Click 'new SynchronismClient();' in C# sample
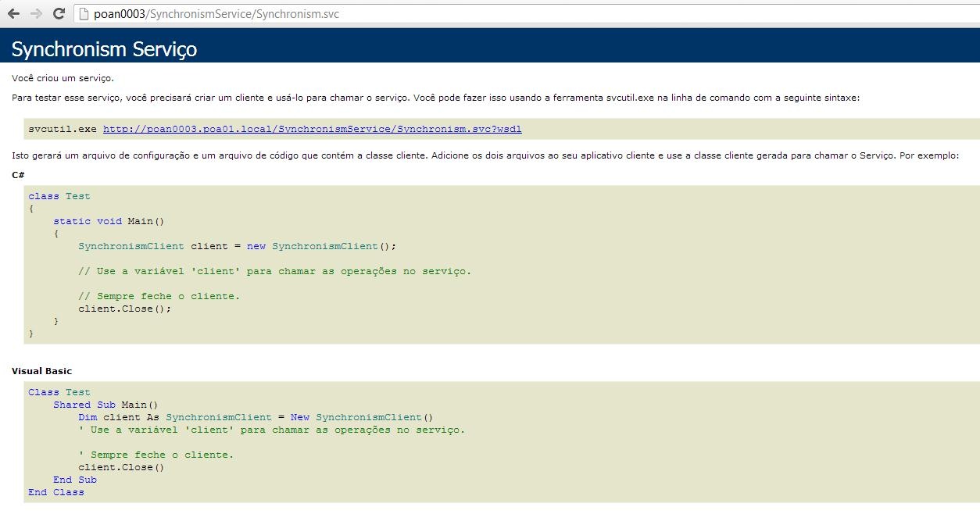Image resolution: width=980 pixels, height=521 pixels. coord(322,246)
